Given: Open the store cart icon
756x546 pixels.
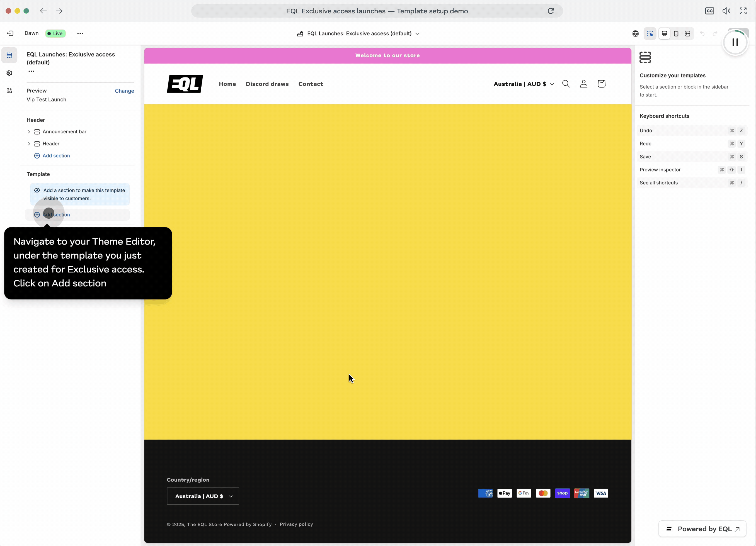Looking at the screenshot, I should (x=601, y=84).
